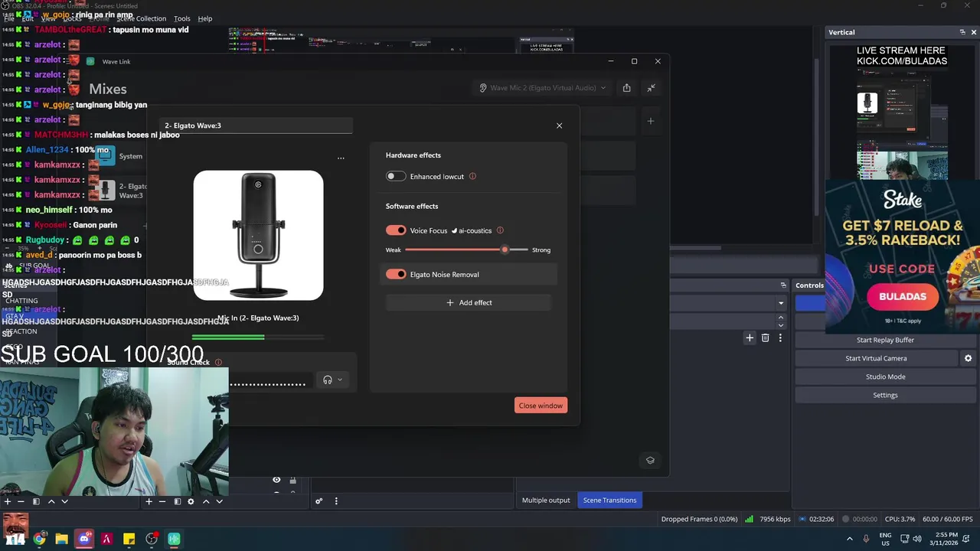This screenshot has height=551, width=980.
Task: Delete transition with trash icon
Action: (x=765, y=337)
